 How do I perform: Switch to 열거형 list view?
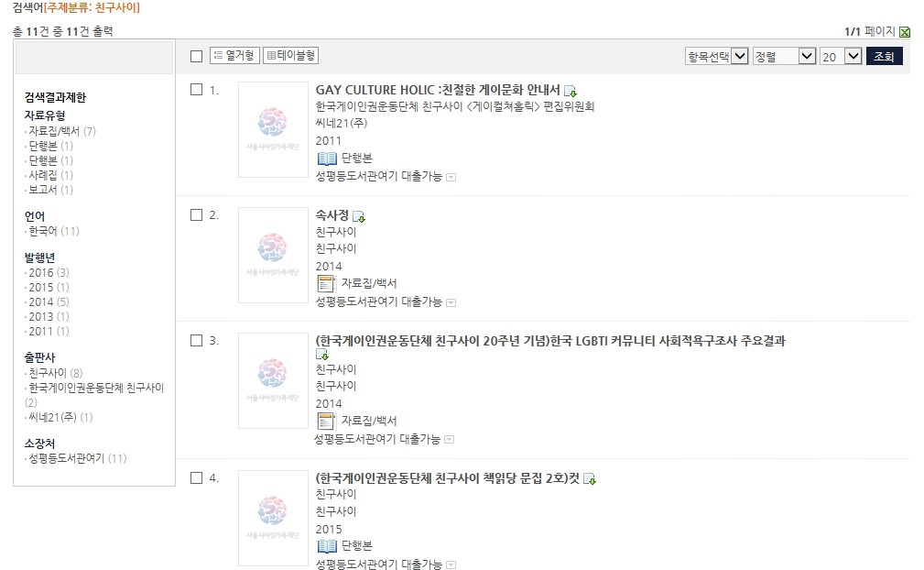tap(234, 55)
